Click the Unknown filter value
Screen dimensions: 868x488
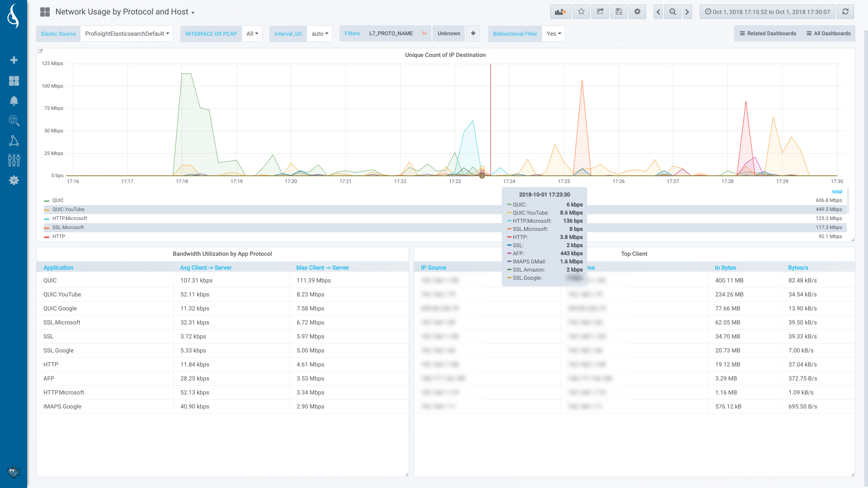[449, 33]
